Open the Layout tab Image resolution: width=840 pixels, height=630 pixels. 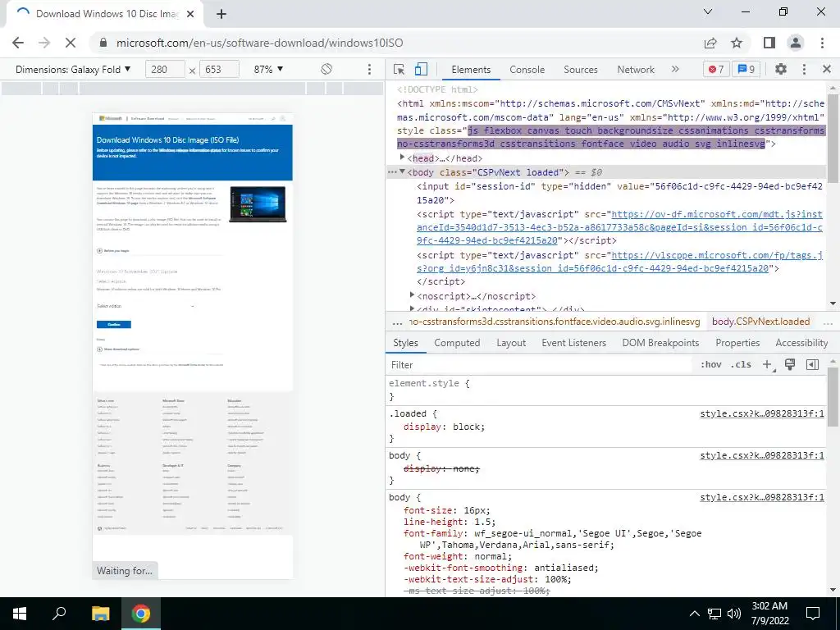pyautogui.click(x=511, y=343)
